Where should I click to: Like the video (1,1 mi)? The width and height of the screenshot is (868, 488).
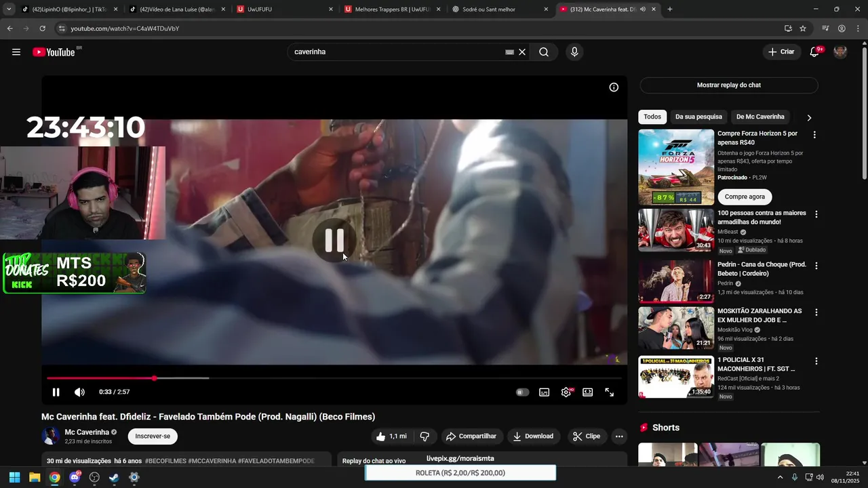(391, 436)
